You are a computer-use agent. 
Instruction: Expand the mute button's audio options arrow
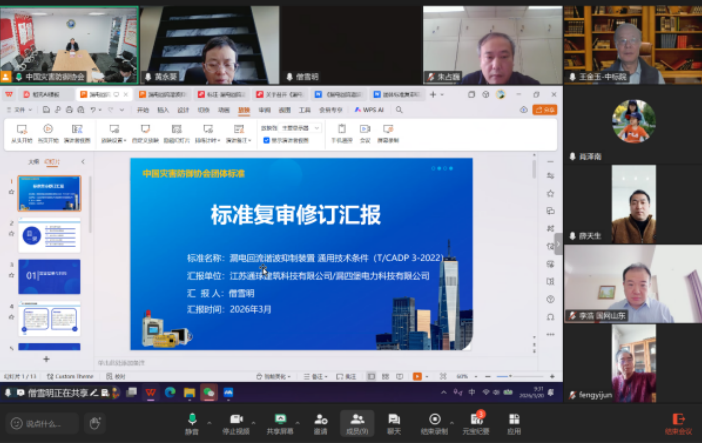[207, 418]
